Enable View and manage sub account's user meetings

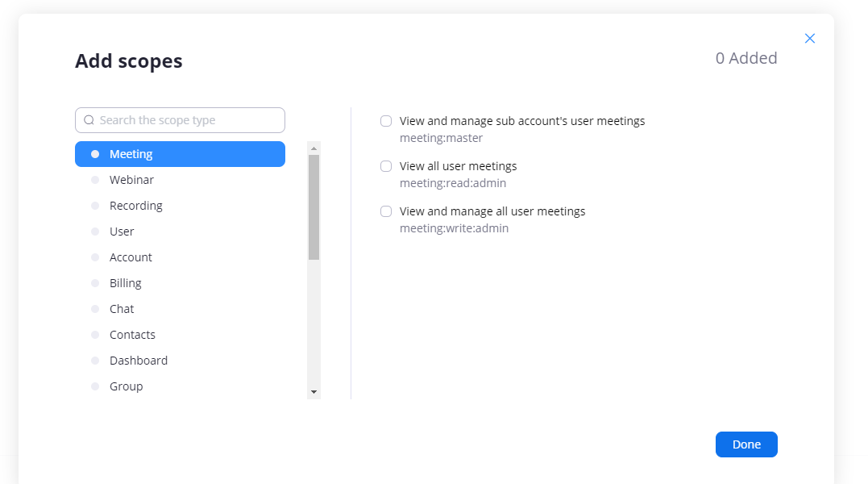[x=386, y=121]
